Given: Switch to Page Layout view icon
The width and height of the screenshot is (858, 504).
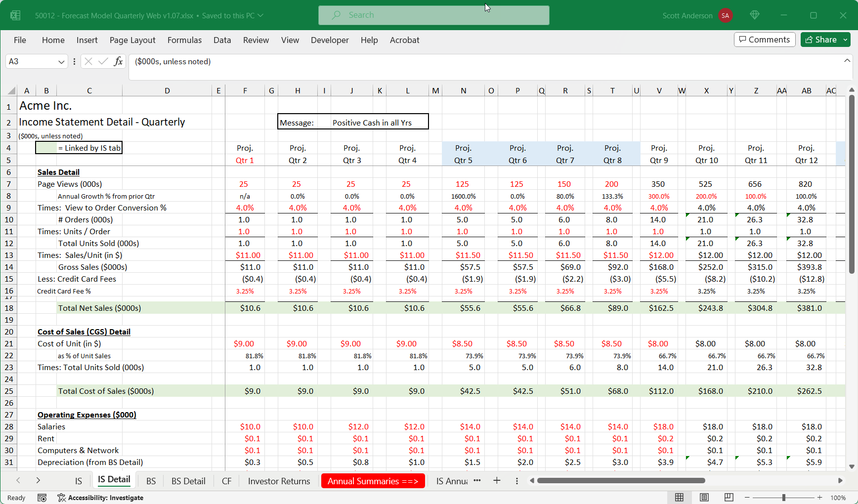Looking at the screenshot, I should pyautogui.click(x=704, y=498).
